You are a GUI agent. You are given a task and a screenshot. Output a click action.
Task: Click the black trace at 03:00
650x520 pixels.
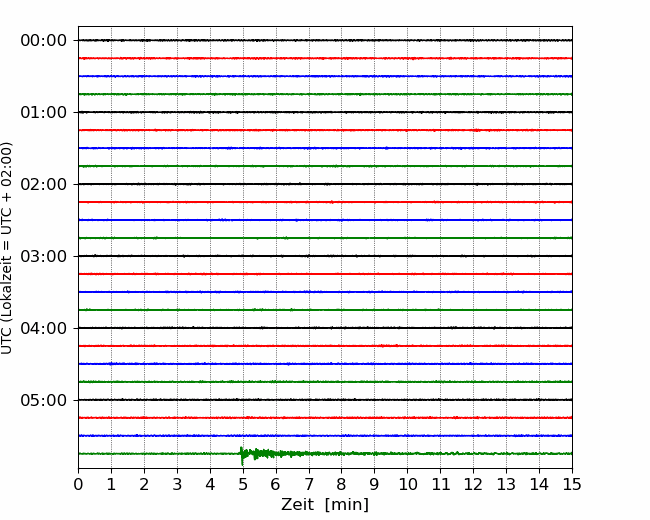click(x=325, y=256)
